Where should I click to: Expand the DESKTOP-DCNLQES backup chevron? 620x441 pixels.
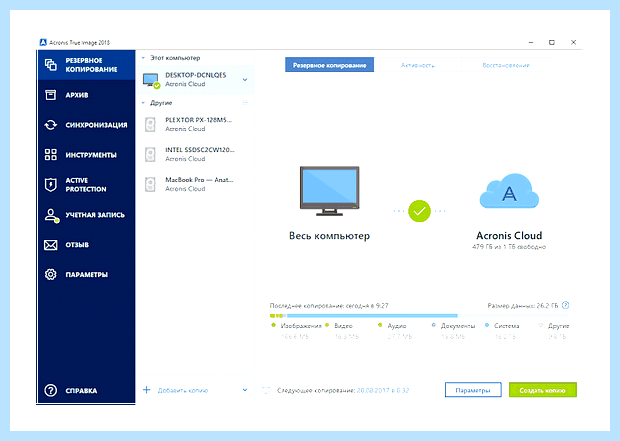(x=245, y=79)
